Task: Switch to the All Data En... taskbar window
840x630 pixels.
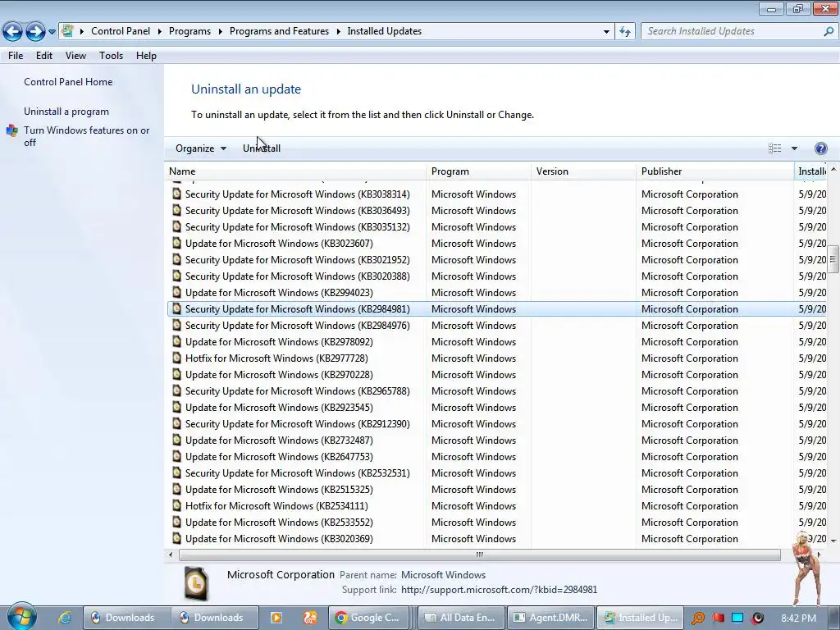Action: tap(461, 618)
